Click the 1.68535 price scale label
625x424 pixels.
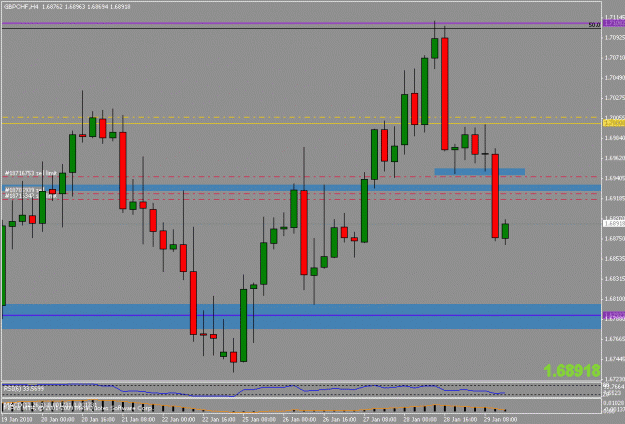614,259
